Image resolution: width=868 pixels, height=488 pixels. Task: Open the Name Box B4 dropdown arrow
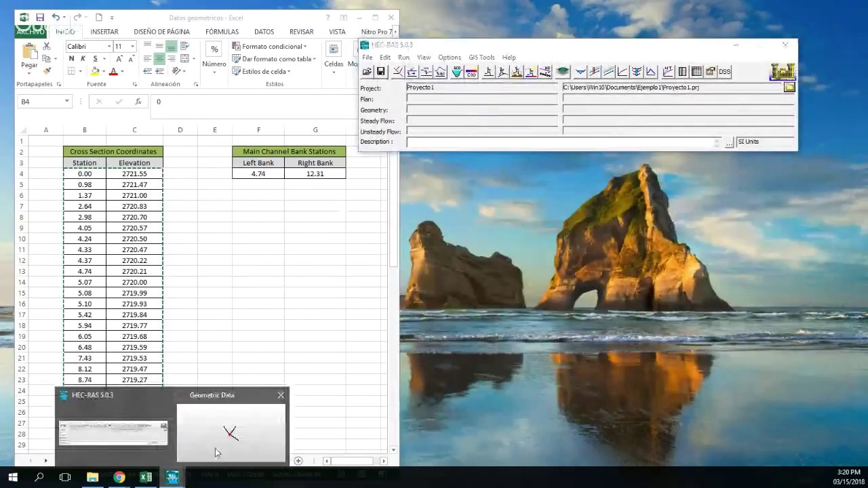(66, 101)
